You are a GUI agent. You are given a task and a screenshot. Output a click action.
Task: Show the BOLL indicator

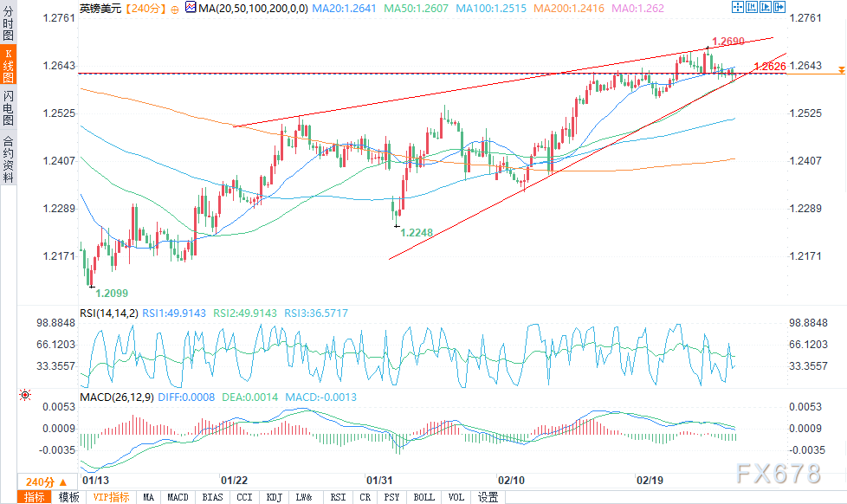[423, 497]
